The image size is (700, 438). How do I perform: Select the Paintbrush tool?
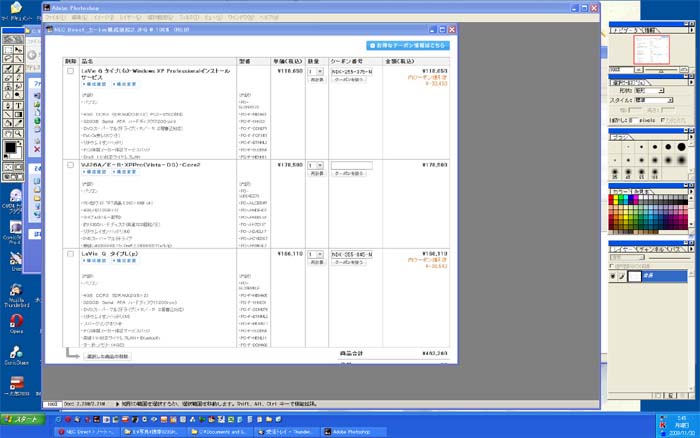tap(18, 69)
